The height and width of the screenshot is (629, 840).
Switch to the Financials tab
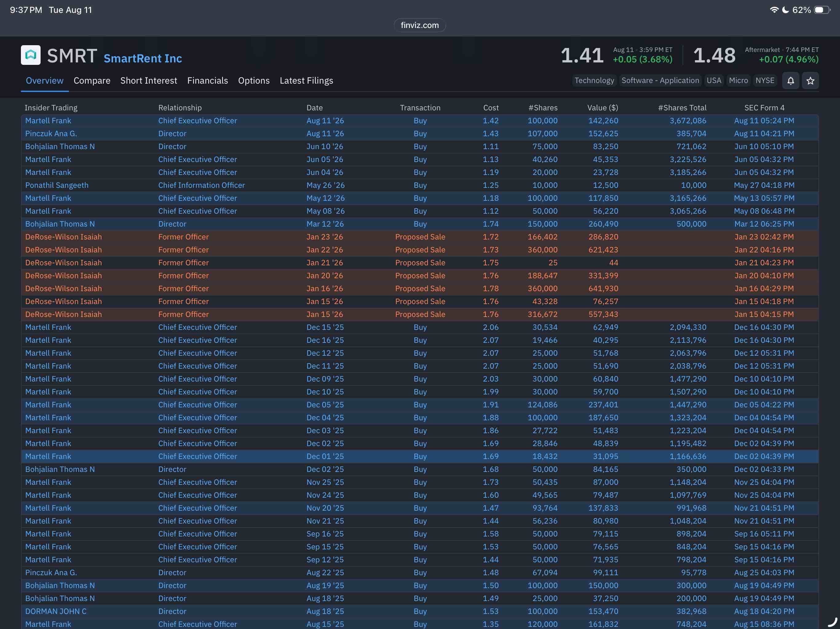click(x=208, y=81)
